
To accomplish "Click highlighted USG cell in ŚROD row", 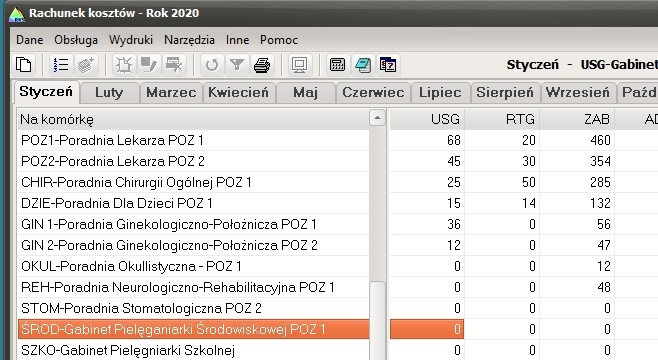I will [x=427, y=329].
